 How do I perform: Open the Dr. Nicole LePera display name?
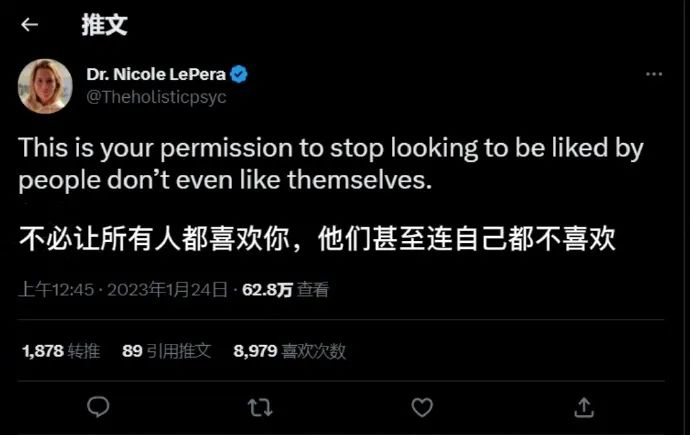point(156,74)
